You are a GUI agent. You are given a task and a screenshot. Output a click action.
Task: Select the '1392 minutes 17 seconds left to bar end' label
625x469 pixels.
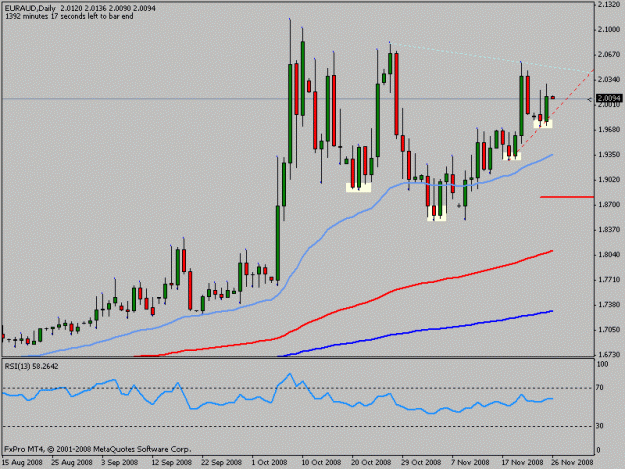(69, 16)
